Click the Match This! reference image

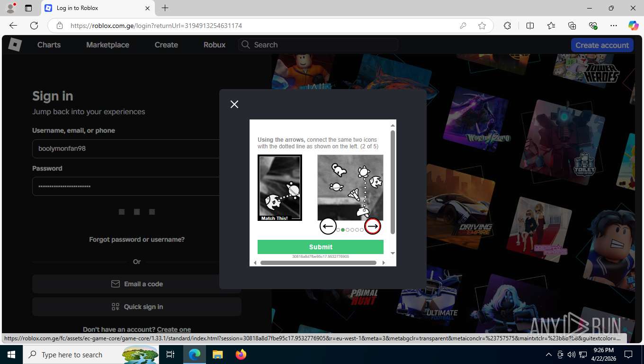280,188
